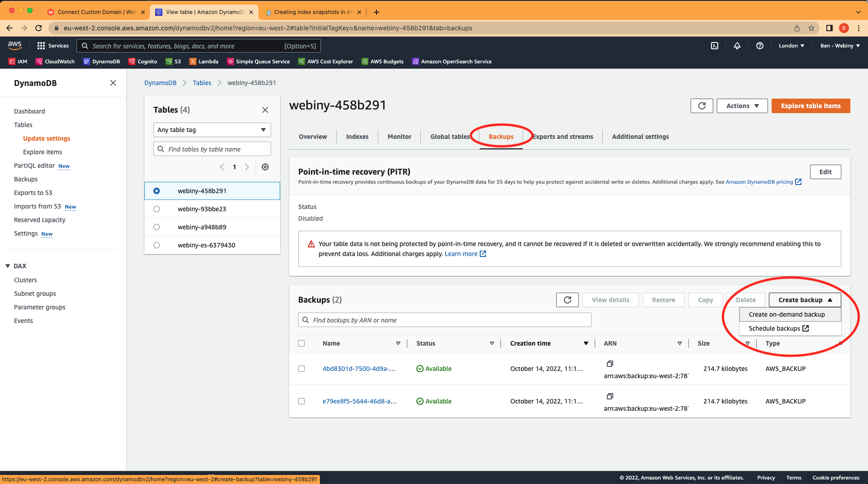
Task: Open the Any table tag filter dropdown
Action: (x=211, y=130)
